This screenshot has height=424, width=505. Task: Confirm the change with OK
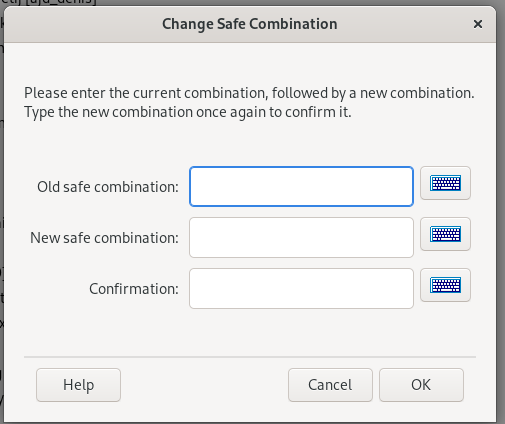tap(421, 385)
